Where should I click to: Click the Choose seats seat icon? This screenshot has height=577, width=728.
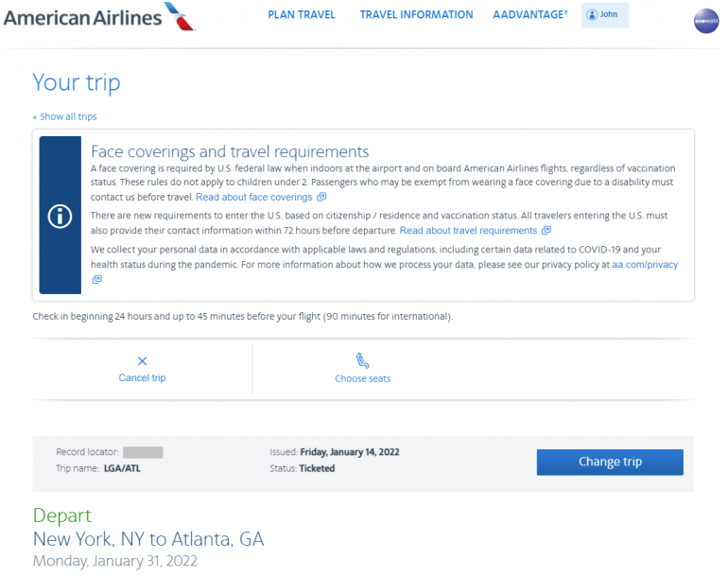pos(362,360)
